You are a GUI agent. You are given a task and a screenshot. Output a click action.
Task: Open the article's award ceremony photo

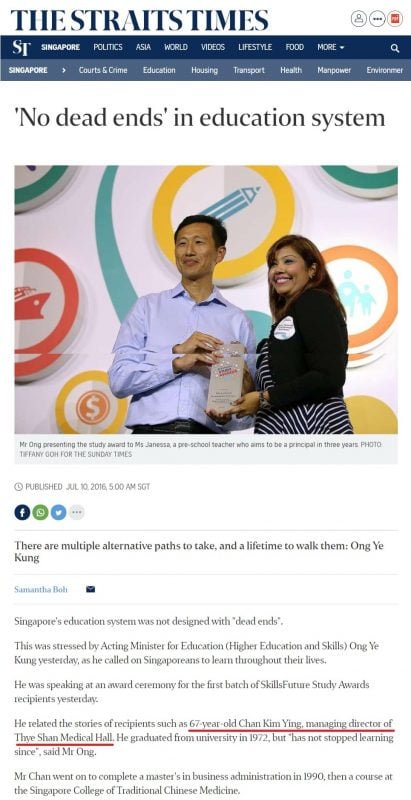click(x=206, y=299)
